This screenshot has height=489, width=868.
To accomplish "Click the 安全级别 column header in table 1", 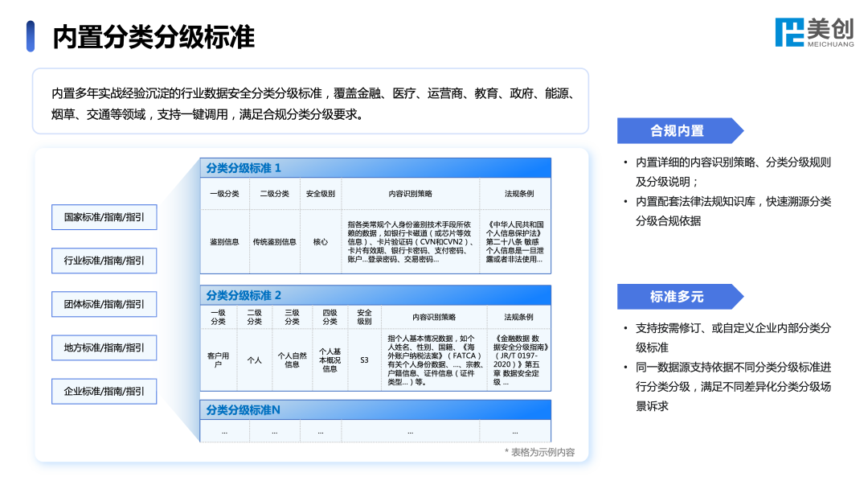I will click(321, 194).
